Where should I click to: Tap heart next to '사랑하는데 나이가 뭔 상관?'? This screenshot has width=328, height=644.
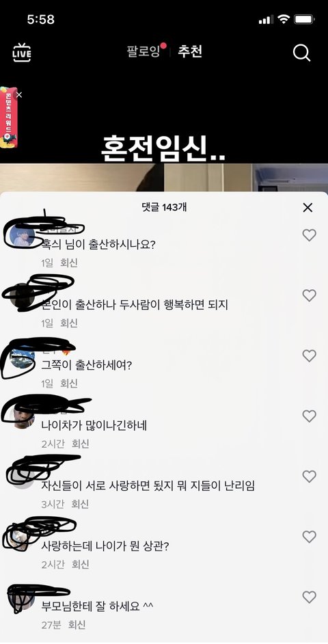tap(309, 537)
